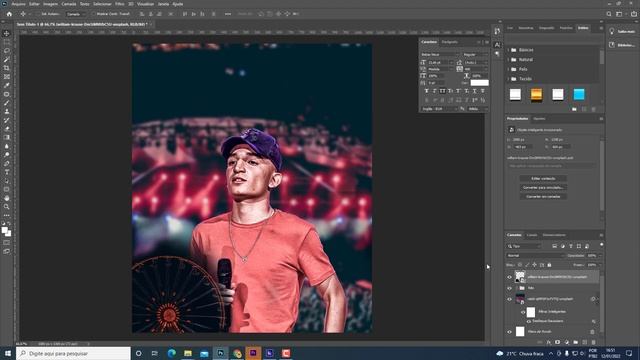Select the Zoom tool in the toolbox
This screenshot has width=640, height=360.
(7, 207)
